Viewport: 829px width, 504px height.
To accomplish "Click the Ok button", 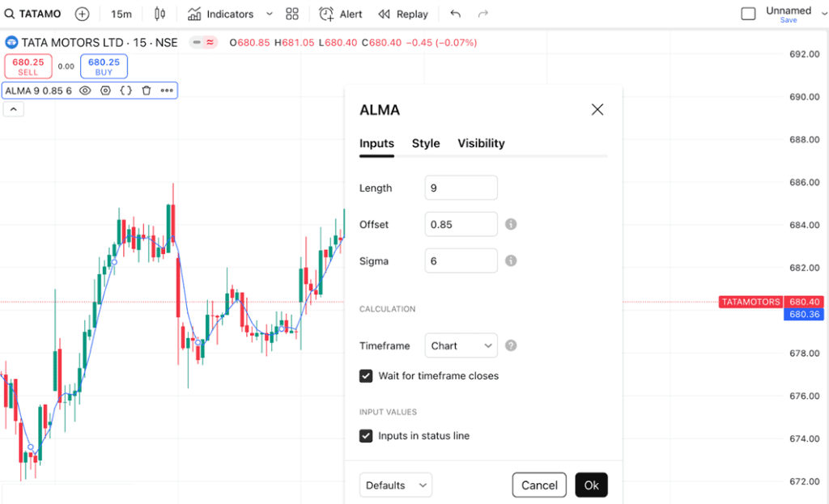I will tap(591, 485).
